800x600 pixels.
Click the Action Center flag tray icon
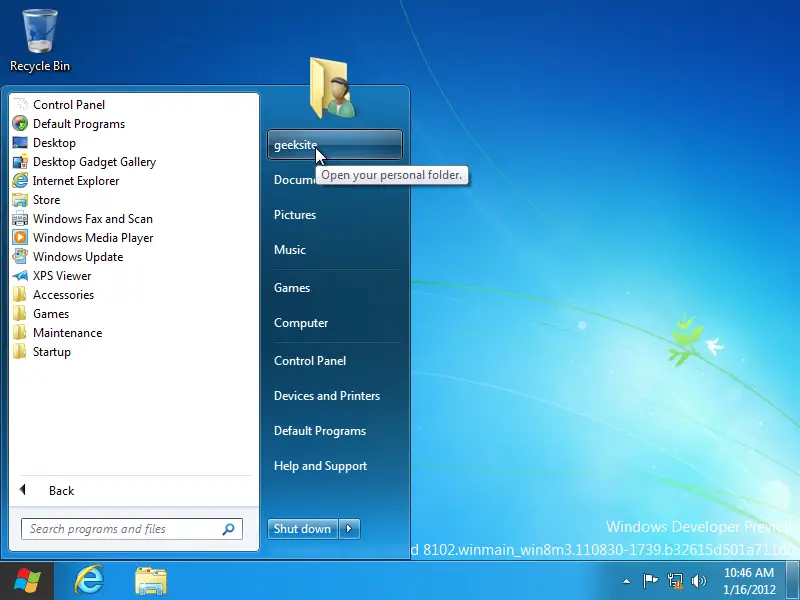(x=650, y=581)
